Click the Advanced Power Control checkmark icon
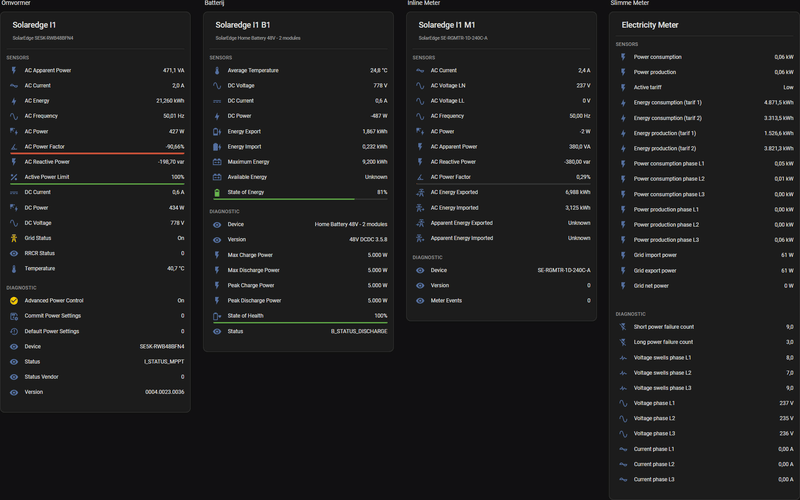 pyautogui.click(x=14, y=300)
